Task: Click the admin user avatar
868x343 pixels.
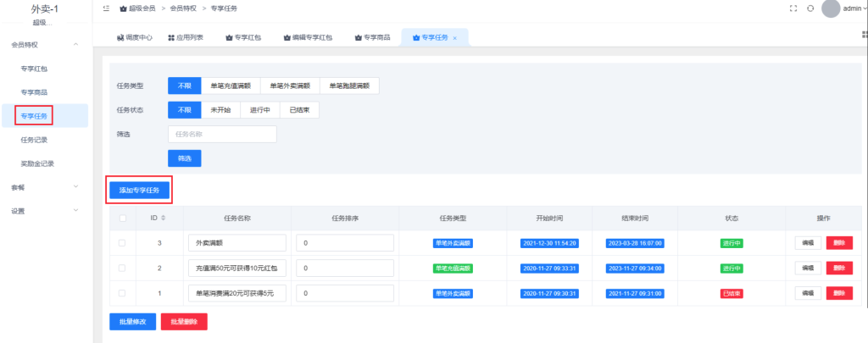Action: click(831, 8)
